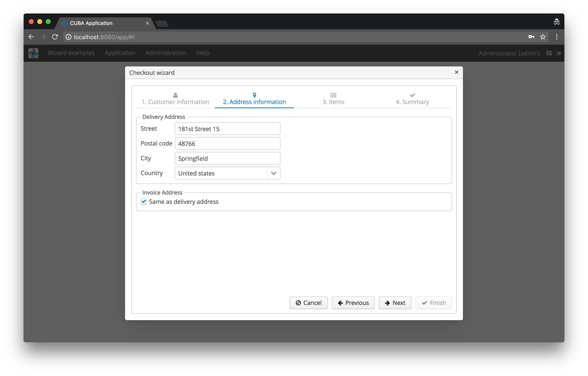Click the CUBA logo icon in header

[x=33, y=53]
